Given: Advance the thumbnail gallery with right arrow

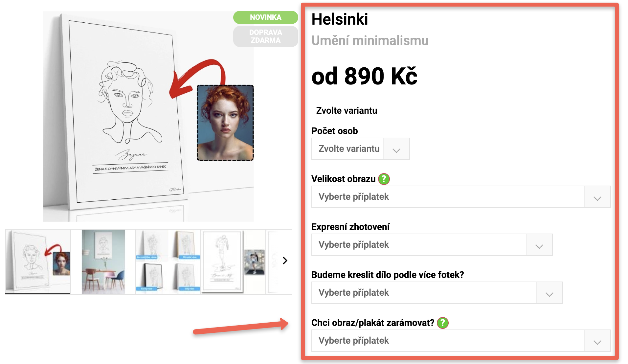Looking at the screenshot, I should tap(285, 261).
